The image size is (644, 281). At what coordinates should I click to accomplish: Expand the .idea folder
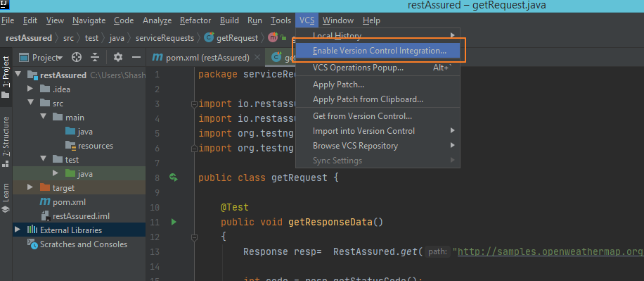click(30, 89)
